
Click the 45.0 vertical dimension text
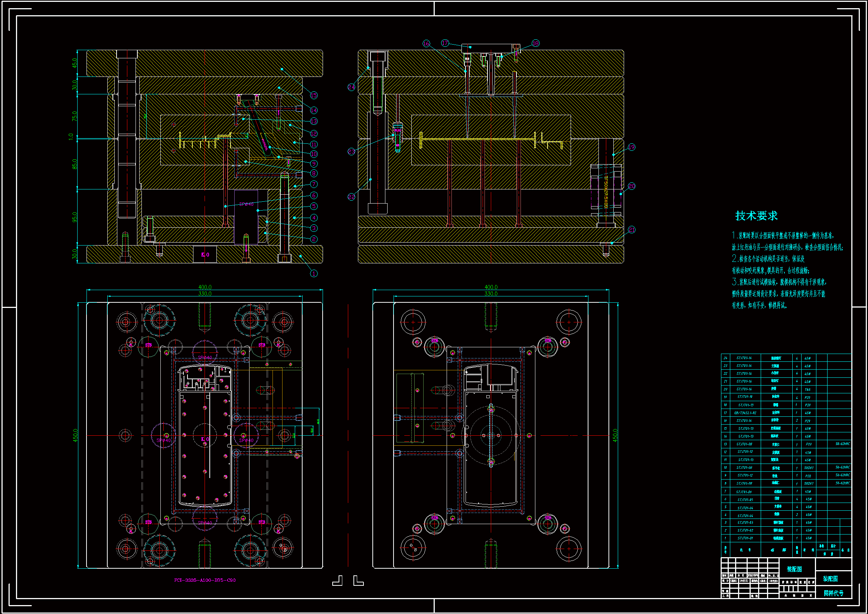click(75, 63)
